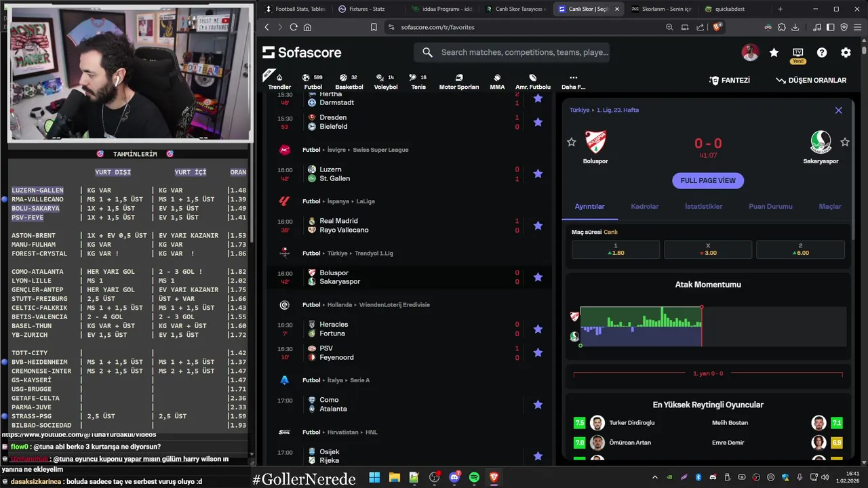The height and width of the screenshot is (488, 868).
Task: Open the Motor Sporları category
Action: [459, 81]
